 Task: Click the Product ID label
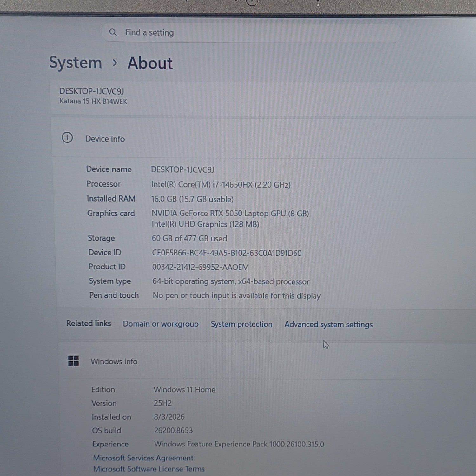coord(107,267)
